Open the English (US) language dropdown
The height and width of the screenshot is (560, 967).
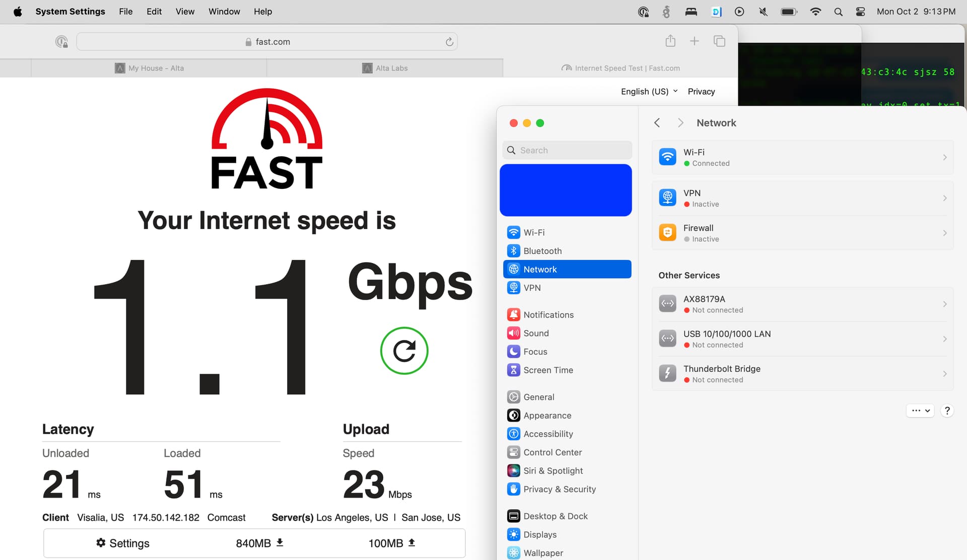(649, 91)
